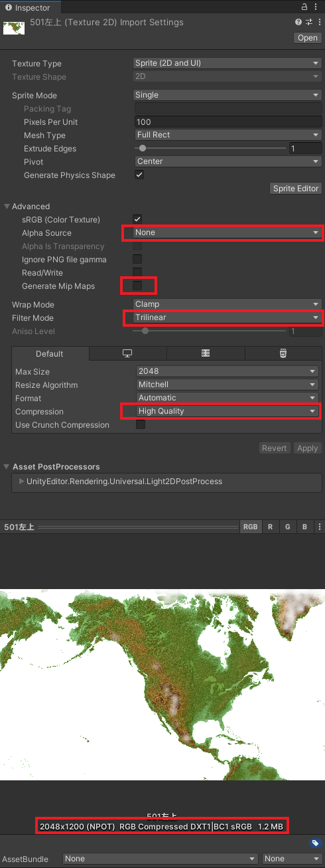
Task: Open the preview panel three-dot menu
Action: (320, 527)
